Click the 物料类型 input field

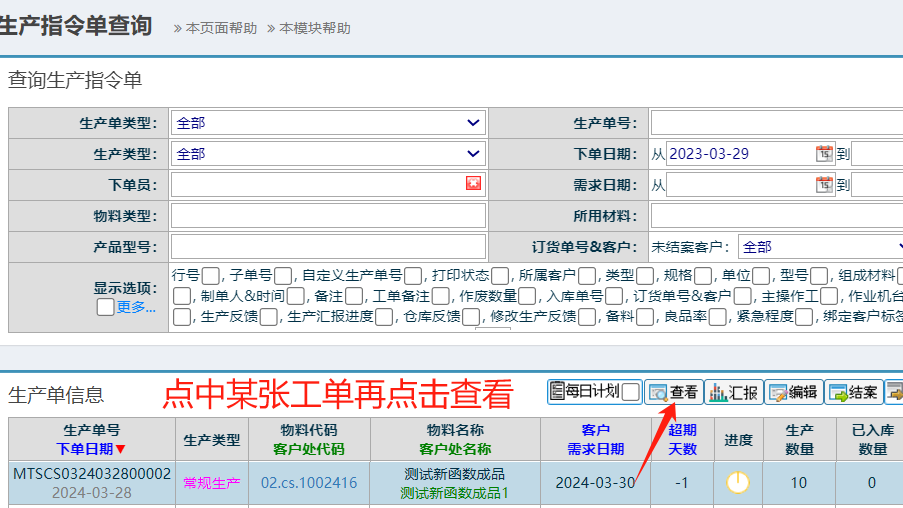tap(328, 216)
